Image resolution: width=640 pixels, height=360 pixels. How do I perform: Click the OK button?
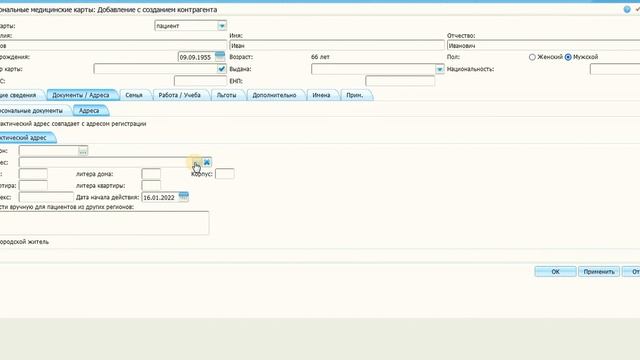[x=555, y=271]
